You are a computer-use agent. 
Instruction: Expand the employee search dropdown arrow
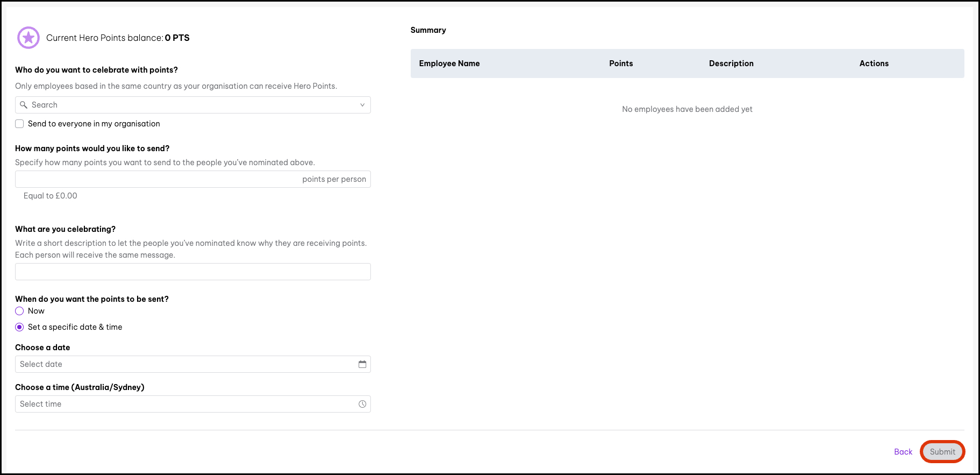(x=362, y=105)
